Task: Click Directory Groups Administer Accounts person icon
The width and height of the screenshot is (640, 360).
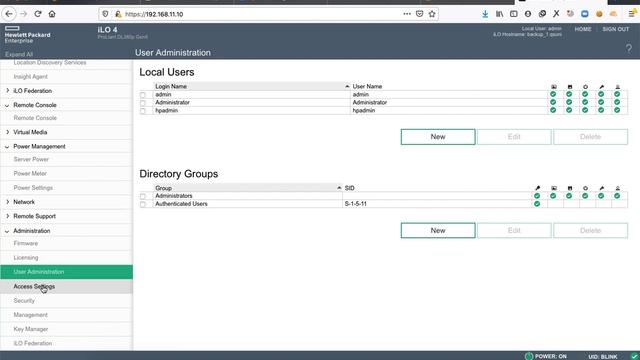Action: click(x=617, y=188)
